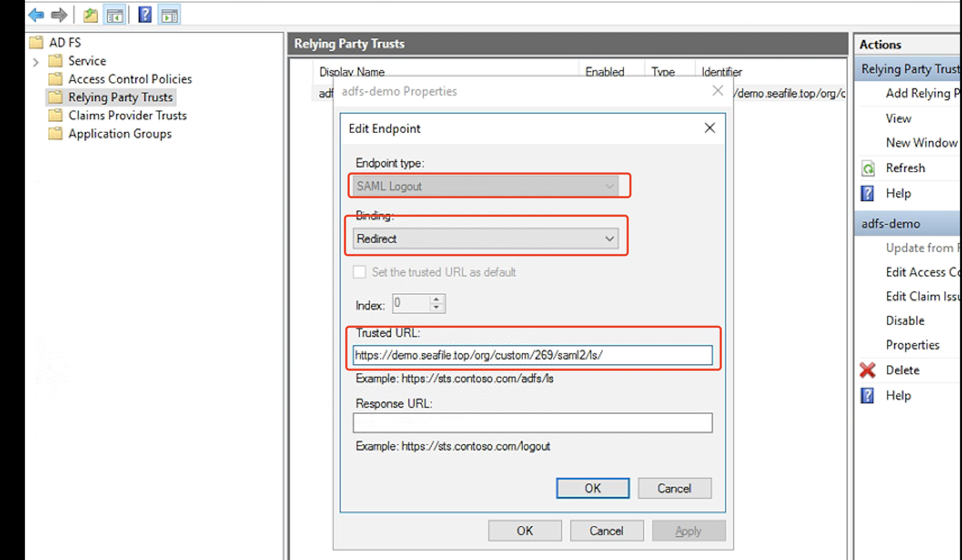
Task: Click the blue Back arrow in toolbar
Action: pyautogui.click(x=36, y=15)
